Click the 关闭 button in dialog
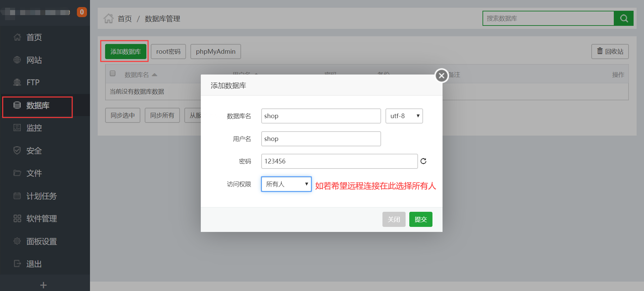 click(x=394, y=219)
